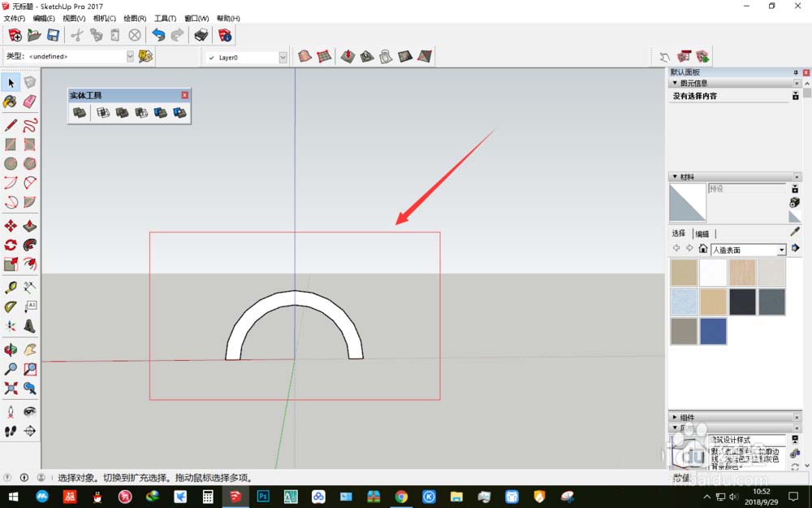Go to material library home

[x=702, y=248]
